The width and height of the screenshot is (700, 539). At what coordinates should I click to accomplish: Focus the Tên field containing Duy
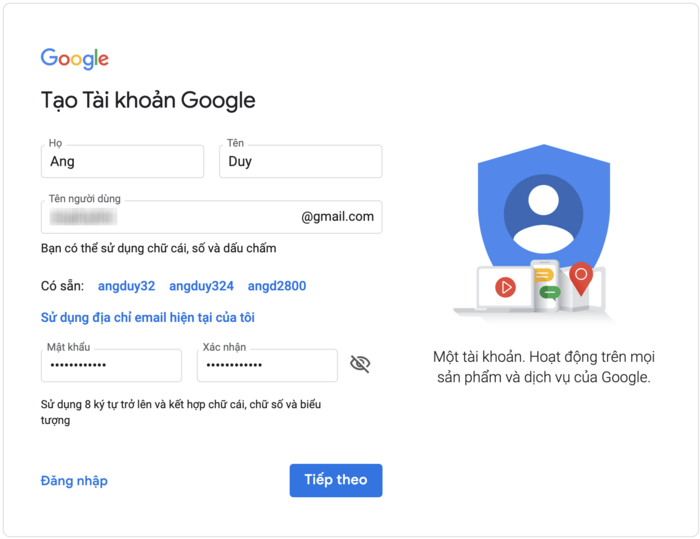(300, 161)
